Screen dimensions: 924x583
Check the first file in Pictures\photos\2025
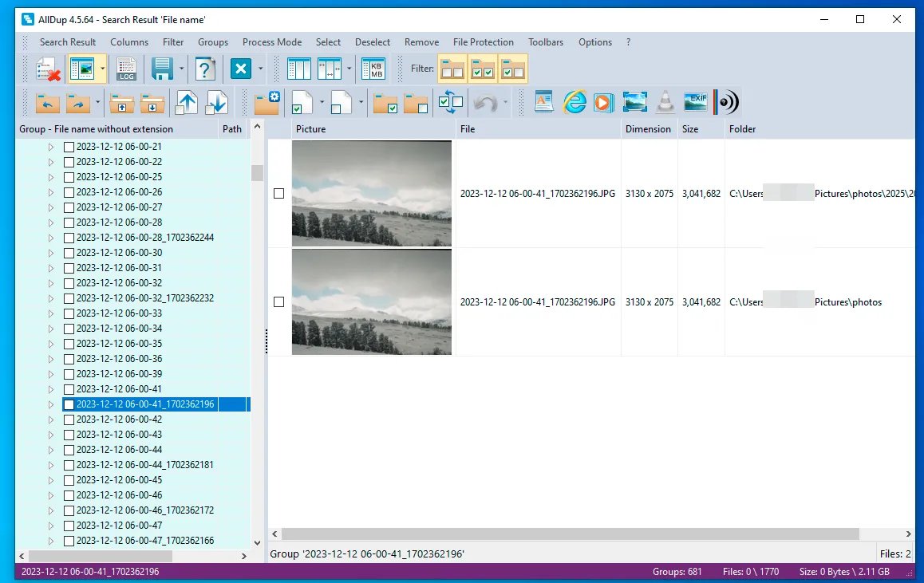(x=278, y=194)
